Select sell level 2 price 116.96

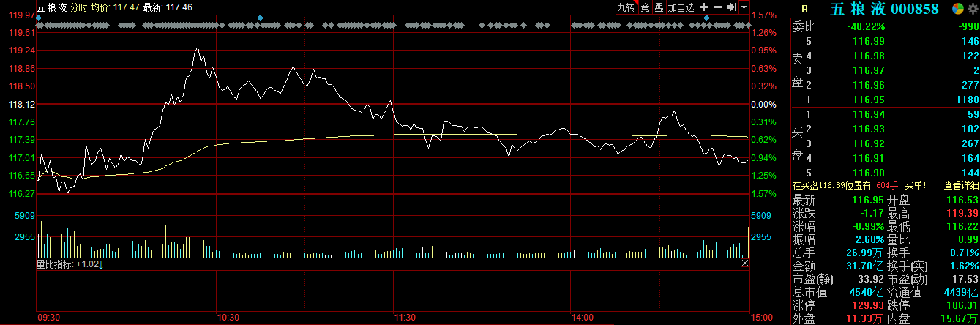[869, 86]
